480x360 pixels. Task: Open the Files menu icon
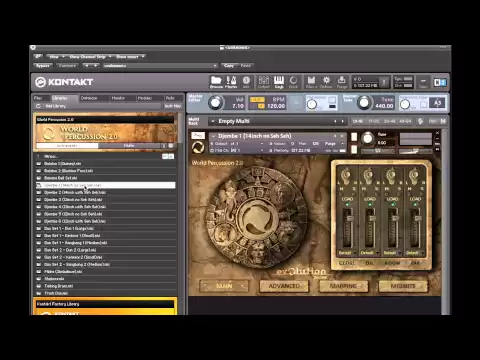click(x=311, y=82)
